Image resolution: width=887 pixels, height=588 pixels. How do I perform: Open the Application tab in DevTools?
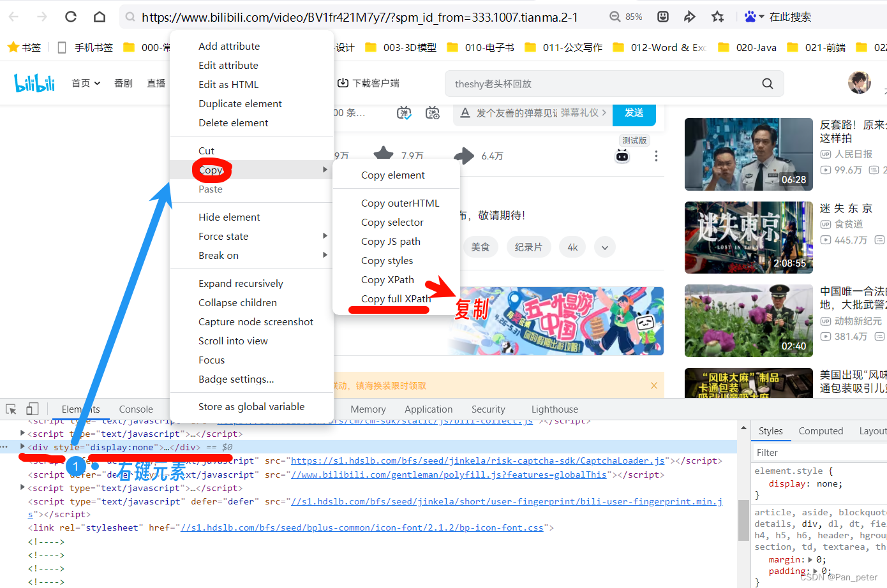click(x=428, y=409)
